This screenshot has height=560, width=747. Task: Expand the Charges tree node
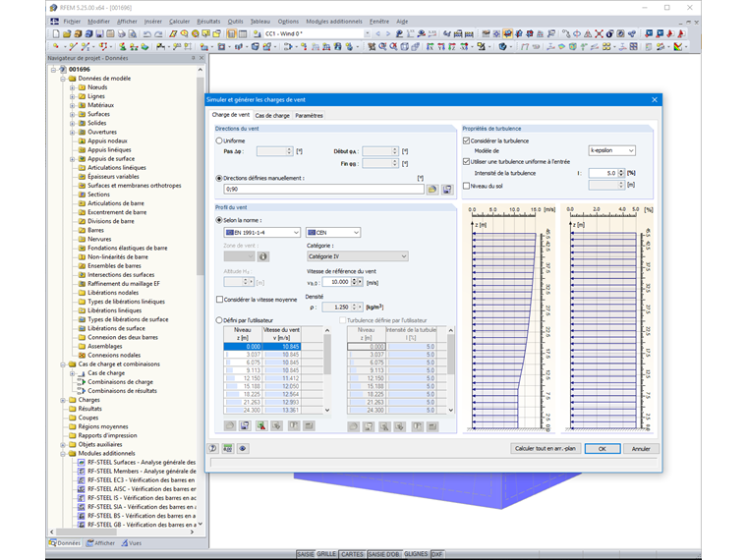point(63,400)
